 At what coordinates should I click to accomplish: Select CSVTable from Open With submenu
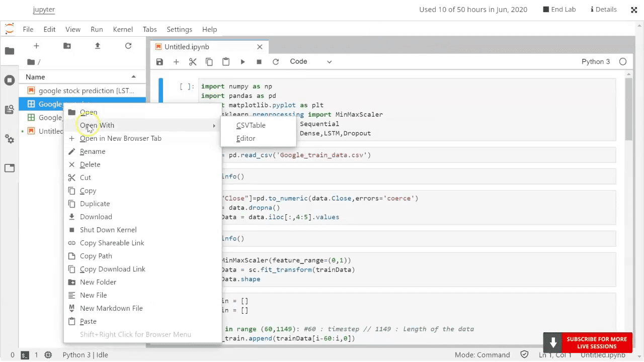point(259,125)
